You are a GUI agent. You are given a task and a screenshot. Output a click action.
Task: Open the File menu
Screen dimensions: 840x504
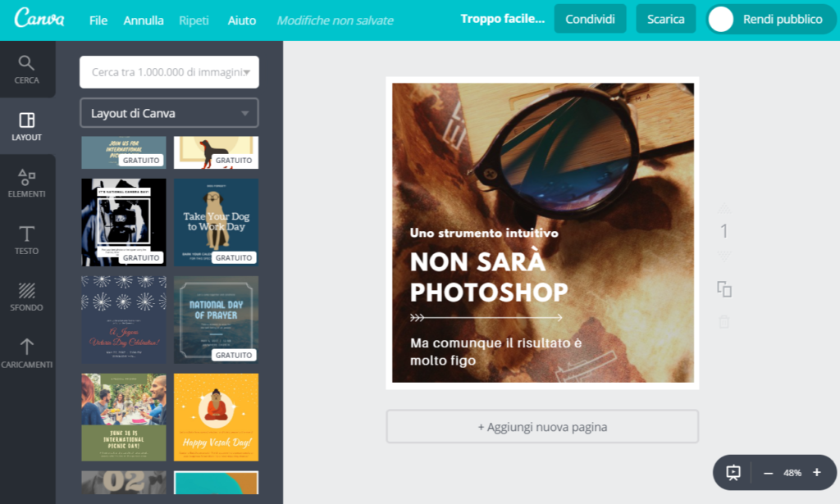(x=98, y=20)
